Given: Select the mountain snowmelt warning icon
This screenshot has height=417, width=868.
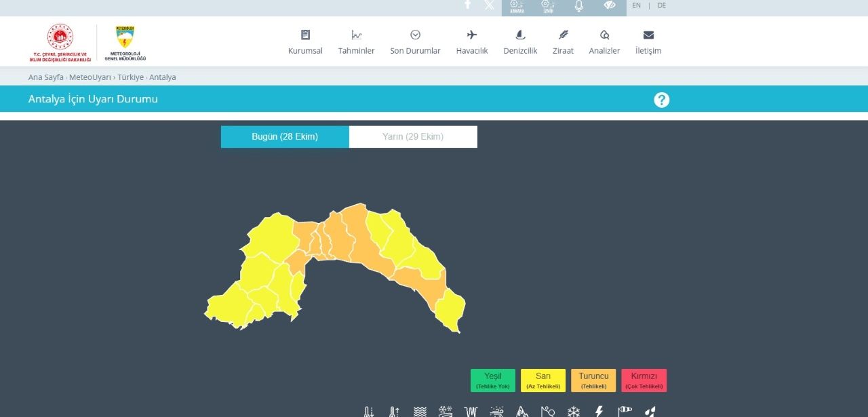Looking at the screenshot, I should (x=522, y=412).
